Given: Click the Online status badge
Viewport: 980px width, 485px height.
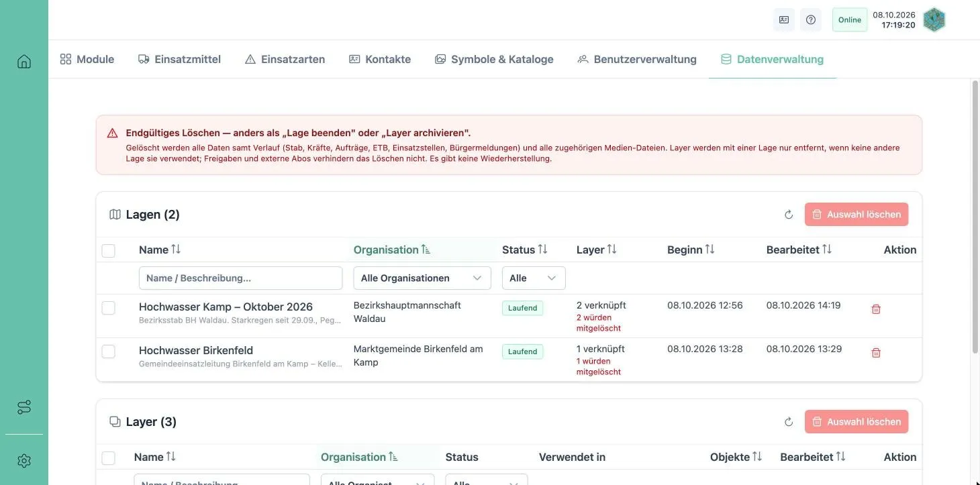Looking at the screenshot, I should (x=850, y=19).
